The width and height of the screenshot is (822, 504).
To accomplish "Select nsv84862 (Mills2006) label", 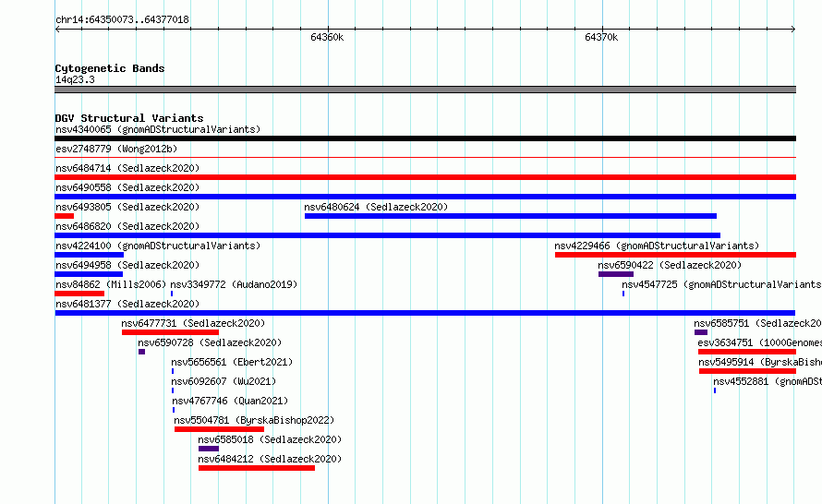I will pyautogui.click(x=111, y=284).
